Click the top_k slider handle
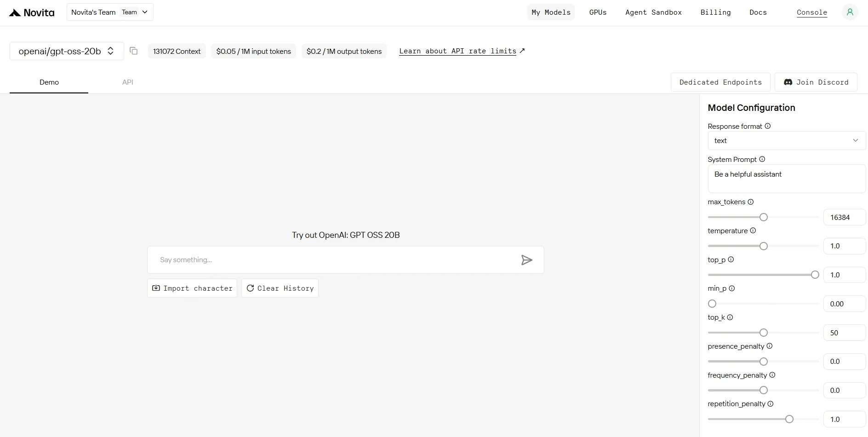 (x=764, y=333)
